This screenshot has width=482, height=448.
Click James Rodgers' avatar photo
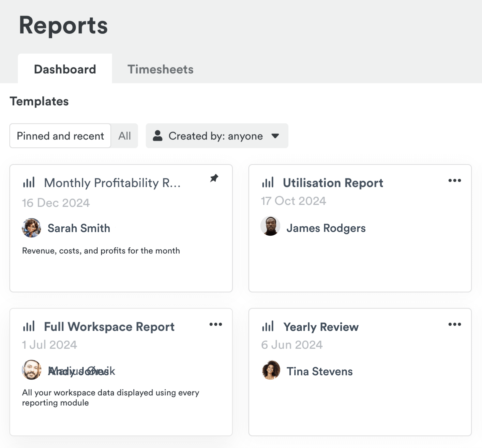(x=270, y=226)
